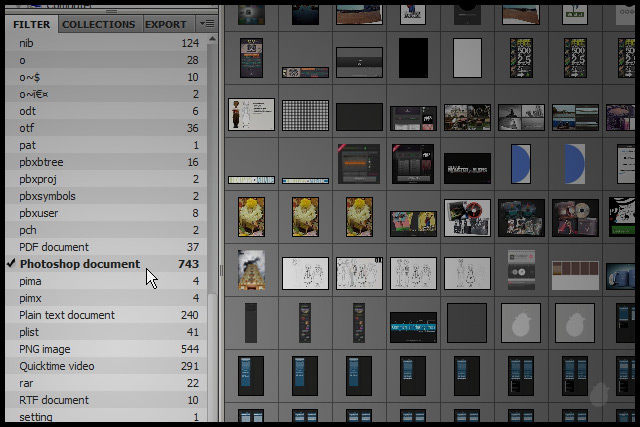Select the blank light gray portrait thumbnail
This screenshot has width=640, height=427.
point(467,59)
